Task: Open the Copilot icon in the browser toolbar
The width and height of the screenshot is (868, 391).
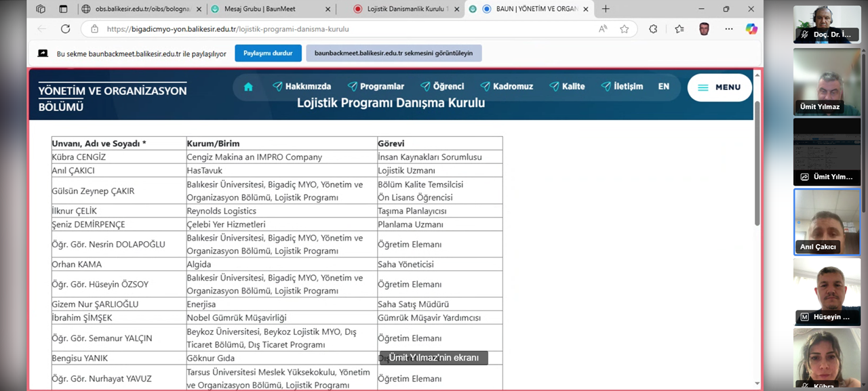Action: tap(751, 29)
